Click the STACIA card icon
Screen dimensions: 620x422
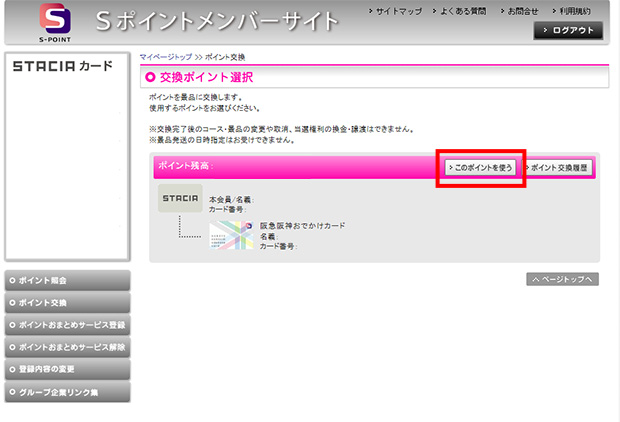[x=180, y=198]
